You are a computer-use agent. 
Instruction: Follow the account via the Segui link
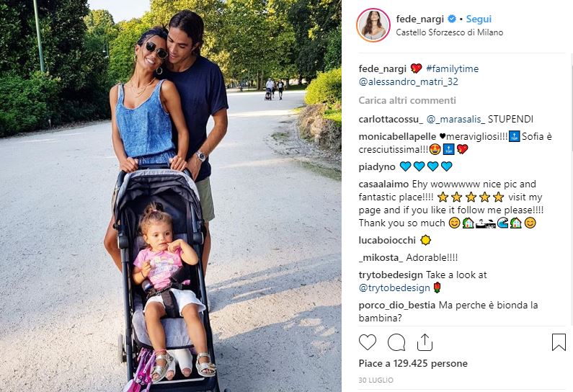tap(479, 19)
